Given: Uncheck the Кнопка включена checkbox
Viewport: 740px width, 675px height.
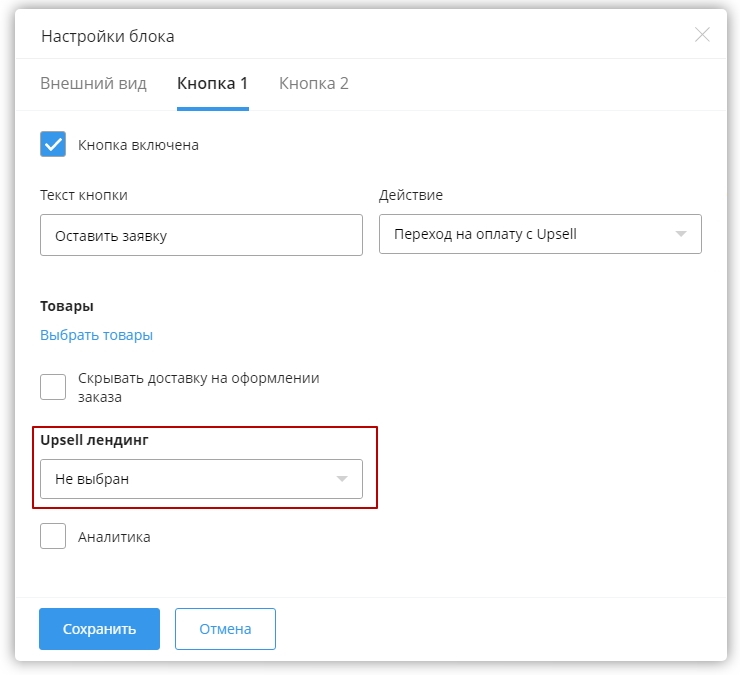Looking at the screenshot, I should (x=53, y=144).
